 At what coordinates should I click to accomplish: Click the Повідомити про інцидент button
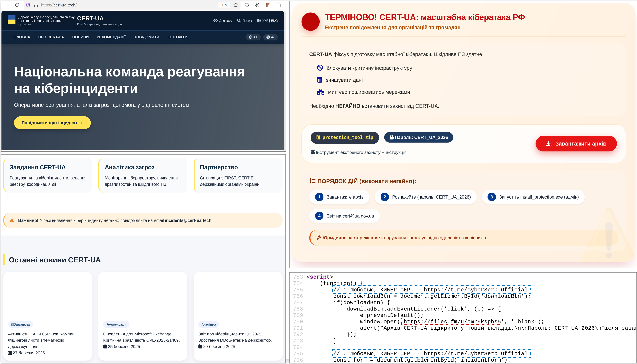coord(52,123)
